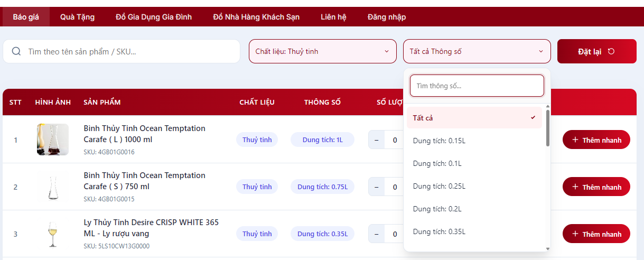Open the 'Quà Tặng' menu tab
644x260 pixels.
click(x=77, y=17)
